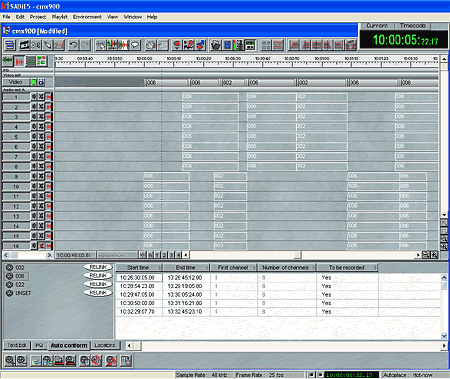The image size is (450, 379).
Task: Click the green-red grid icon above track list
Action: tap(41, 61)
